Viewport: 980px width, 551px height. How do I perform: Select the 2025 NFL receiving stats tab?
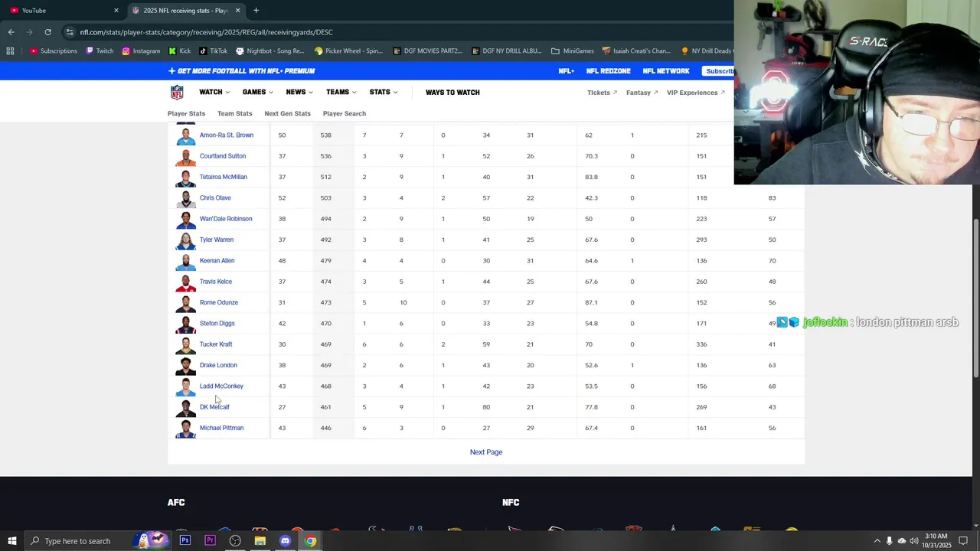pos(185,11)
